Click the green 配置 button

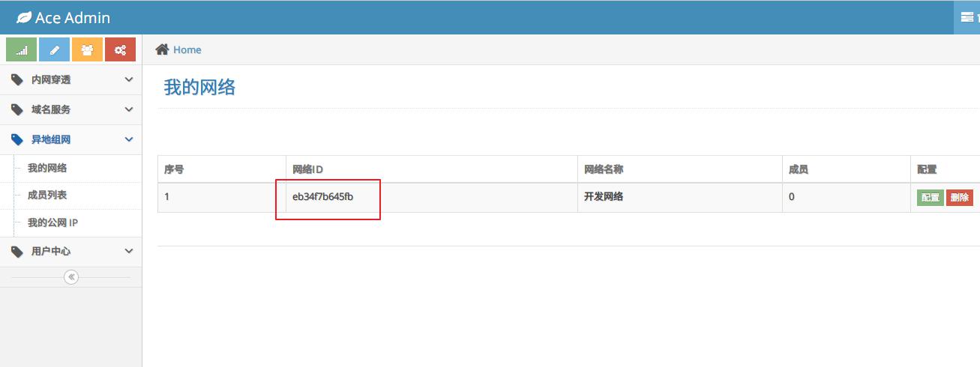point(930,198)
